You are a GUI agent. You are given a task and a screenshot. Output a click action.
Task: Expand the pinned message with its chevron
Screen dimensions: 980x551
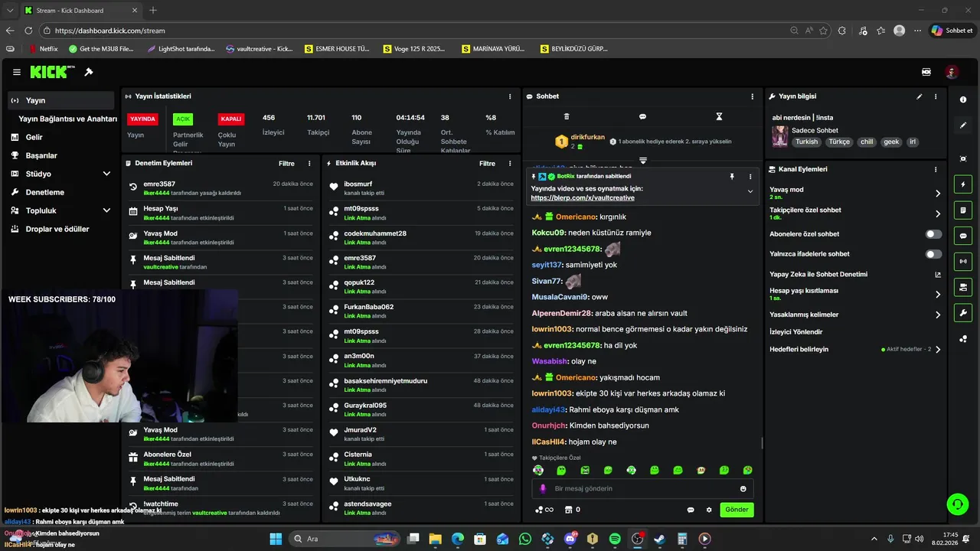click(x=750, y=191)
